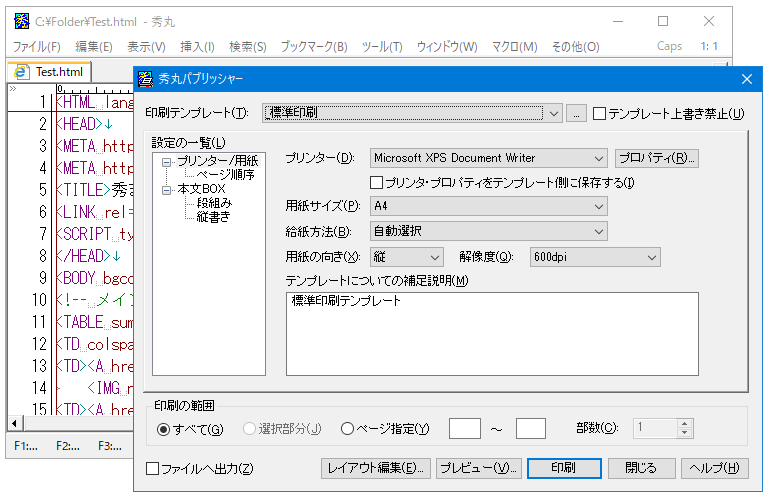The height and width of the screenshot is (498, 769).
Task: Expand the 解像度 600dpi dropdown
Action: 651,258
